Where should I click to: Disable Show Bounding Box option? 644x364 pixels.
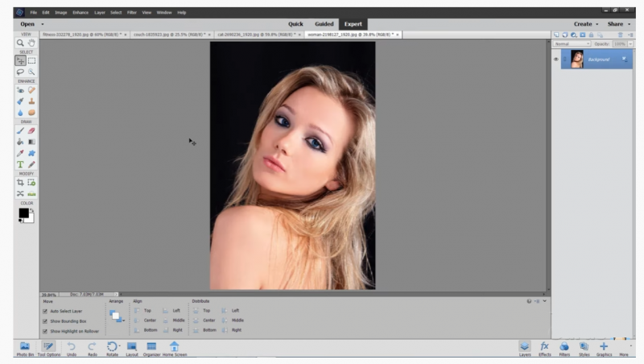(x=45, y=321)
